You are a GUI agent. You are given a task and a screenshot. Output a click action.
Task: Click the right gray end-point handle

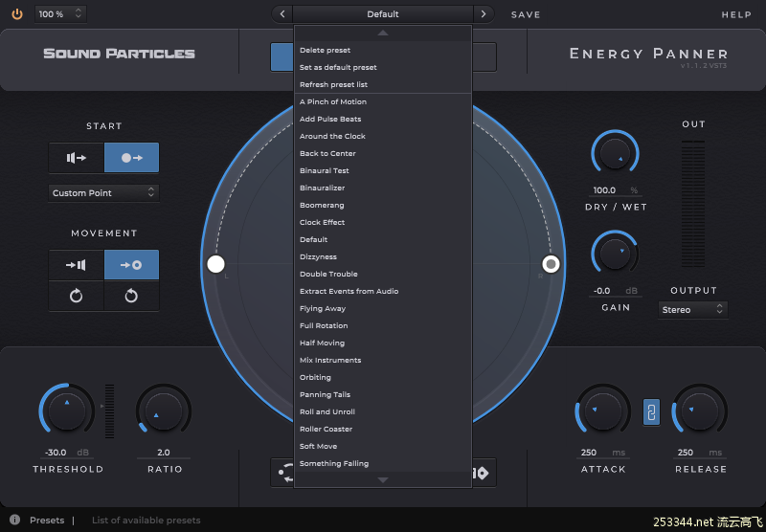point(552,264)
